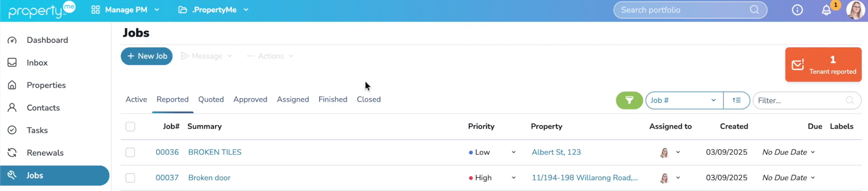Click the New Job button

146,56
